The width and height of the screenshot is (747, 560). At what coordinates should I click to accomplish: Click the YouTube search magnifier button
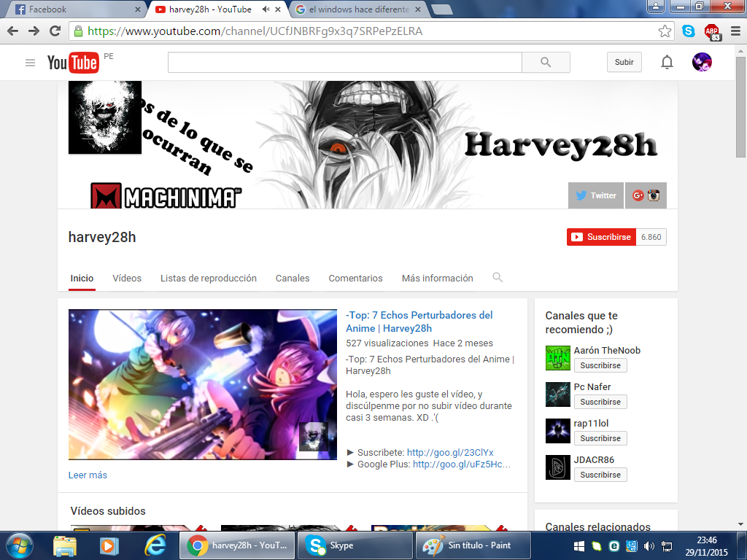point(546,63)
